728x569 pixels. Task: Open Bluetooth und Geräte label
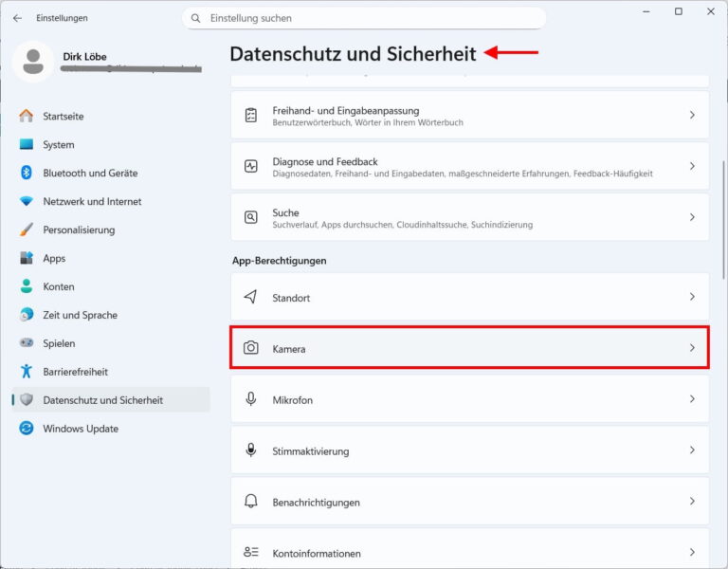point(90,173)
